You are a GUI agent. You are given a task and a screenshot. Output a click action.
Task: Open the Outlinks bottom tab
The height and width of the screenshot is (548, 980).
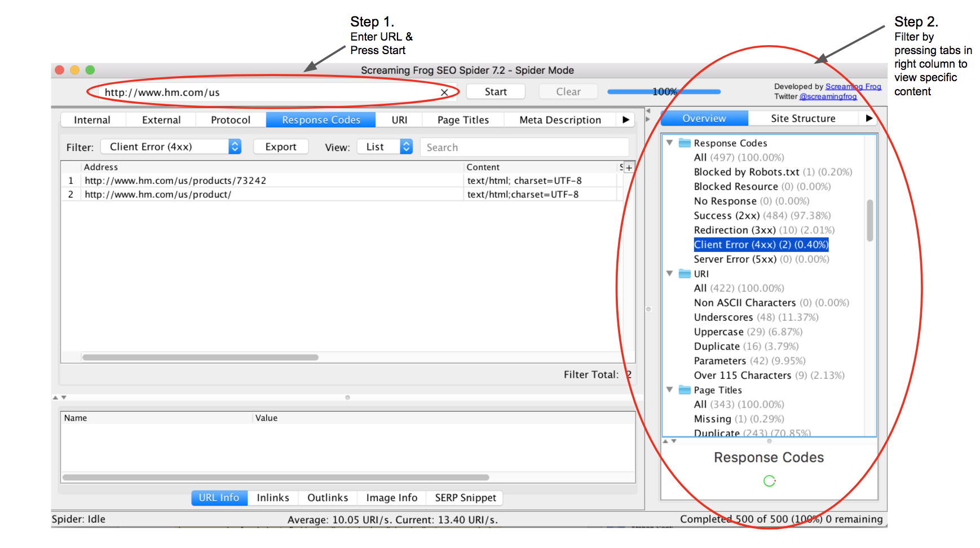[x=328, y=498]
